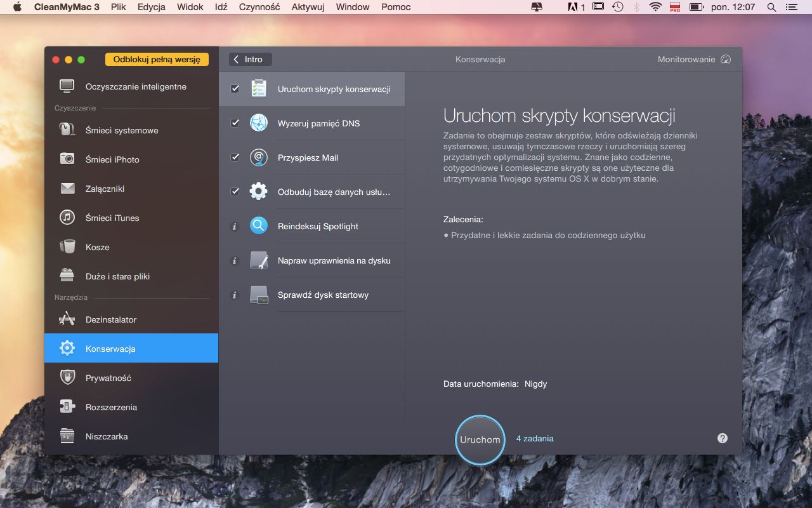Open Notification Center list icon

[793, 7]
